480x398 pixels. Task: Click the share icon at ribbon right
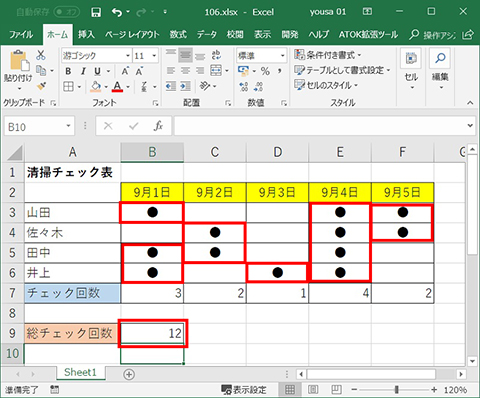click(468, 35)
